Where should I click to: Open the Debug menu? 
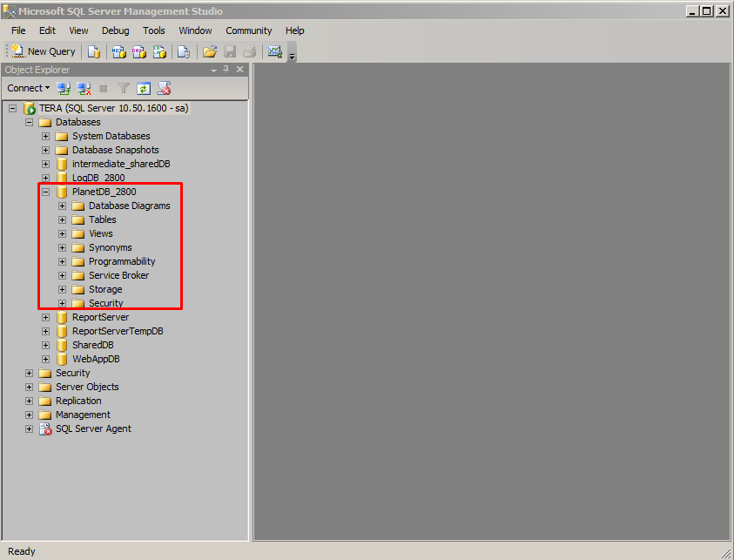coord(116,30)
